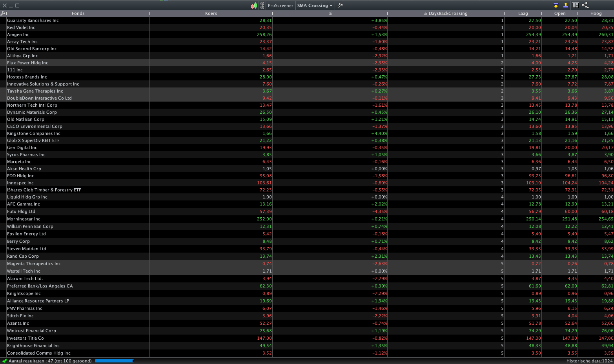Sort by the Fonds column header
The height and width of the screenshot is (364, 614).
[78, 13]
